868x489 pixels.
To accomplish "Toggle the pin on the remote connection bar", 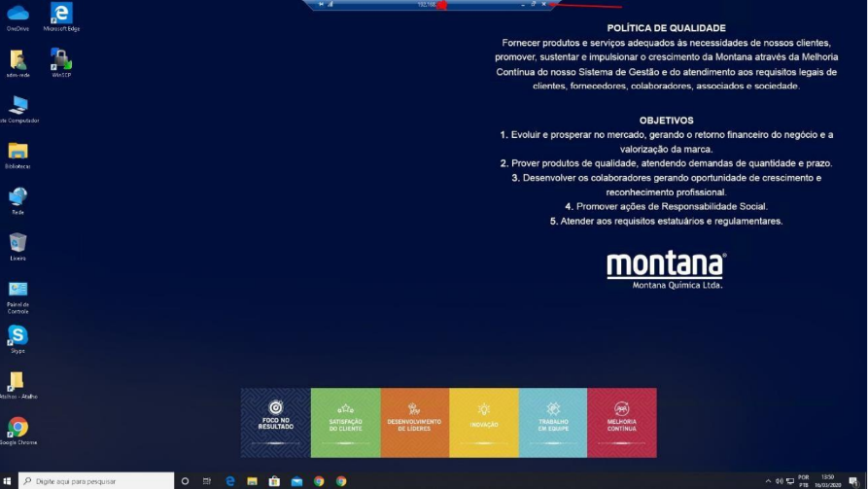I will (x=321, y=5).
